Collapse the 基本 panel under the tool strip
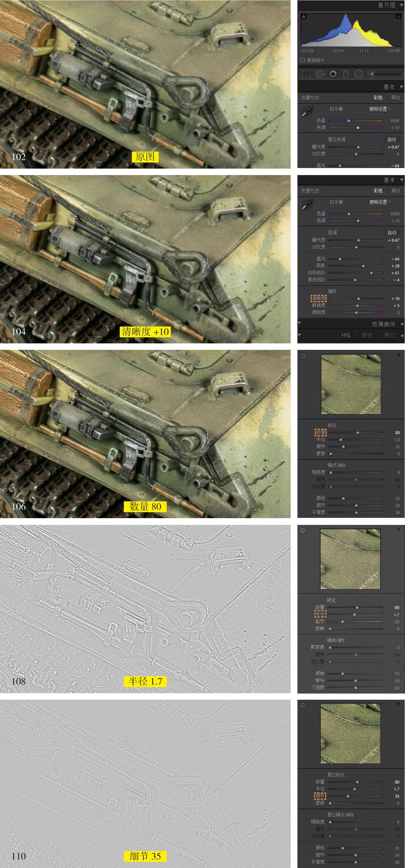This screenshot has width=405, height=868. 401,87
